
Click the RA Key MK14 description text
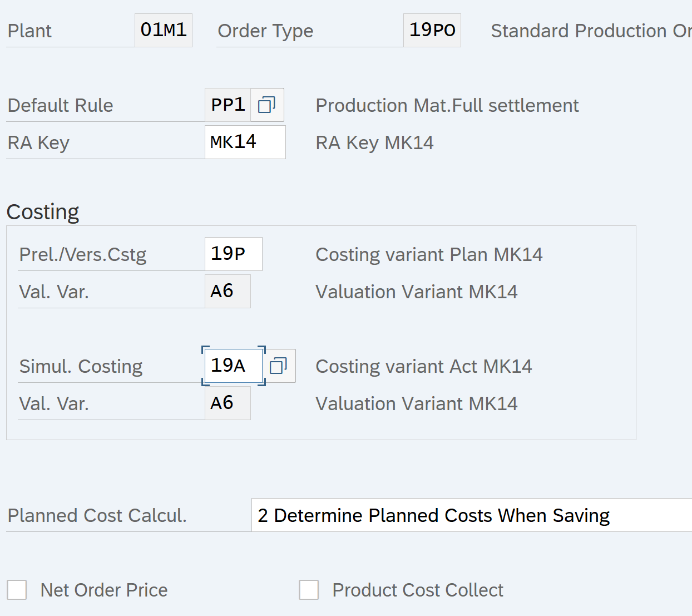(374, 142)
